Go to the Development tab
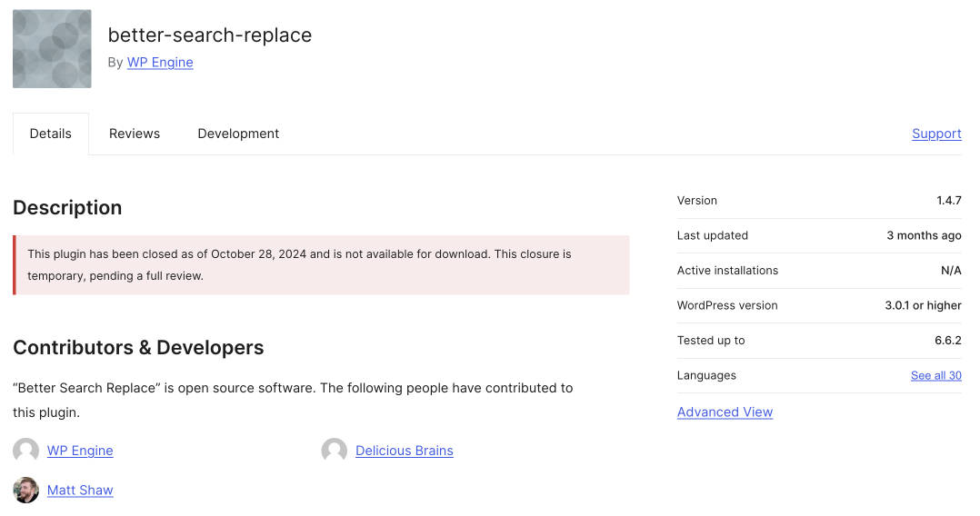Viewport: 980px width, 516px height. click(238, 134)
